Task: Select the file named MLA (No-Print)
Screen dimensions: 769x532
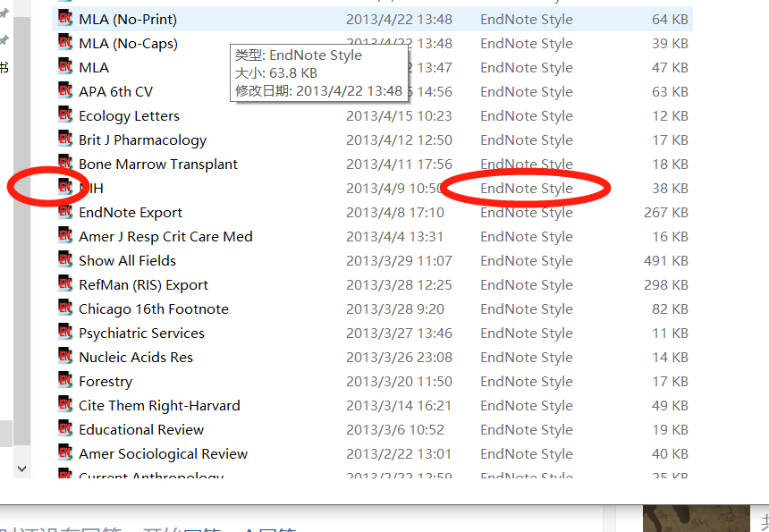Action: tap(128, 19)
